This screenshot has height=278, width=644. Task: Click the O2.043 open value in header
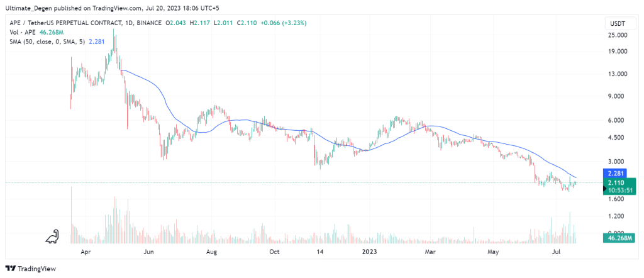coord(176,23)
